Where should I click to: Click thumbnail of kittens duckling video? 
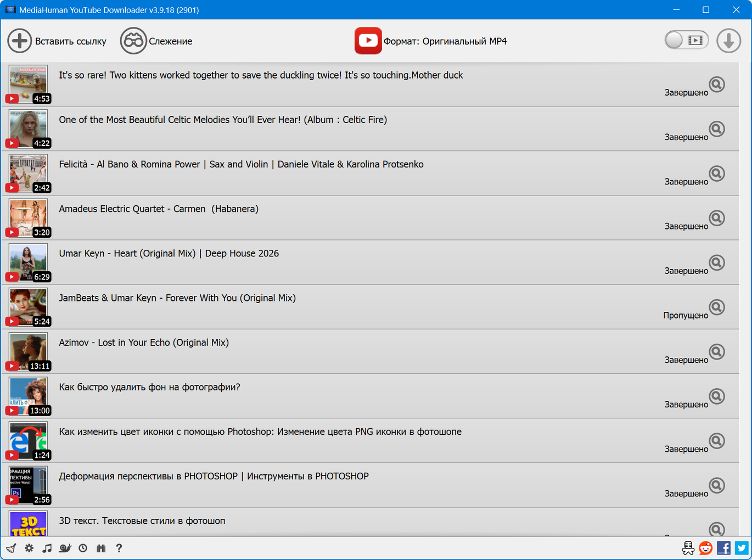(29, 85)
